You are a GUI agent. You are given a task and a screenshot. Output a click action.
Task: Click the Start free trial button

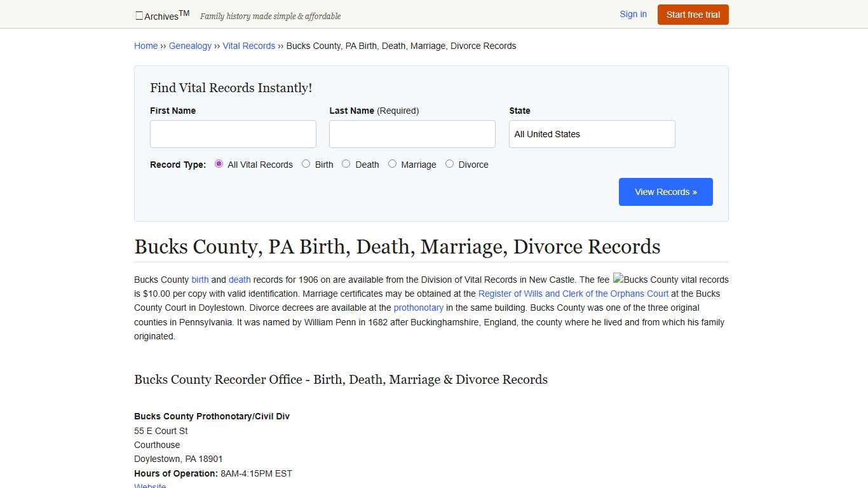coord(693,14)
